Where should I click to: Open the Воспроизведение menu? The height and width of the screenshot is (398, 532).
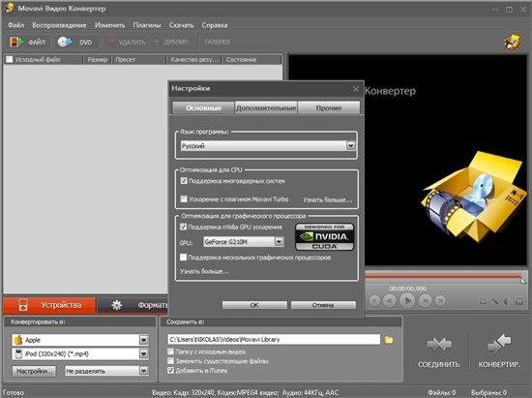[x=59, y=25]
